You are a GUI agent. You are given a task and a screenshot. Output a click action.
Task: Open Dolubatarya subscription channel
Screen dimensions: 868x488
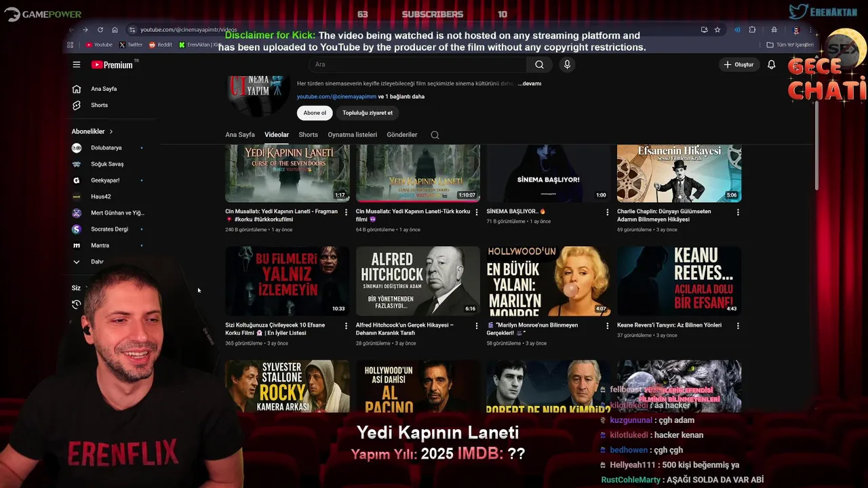pos(108,148)
